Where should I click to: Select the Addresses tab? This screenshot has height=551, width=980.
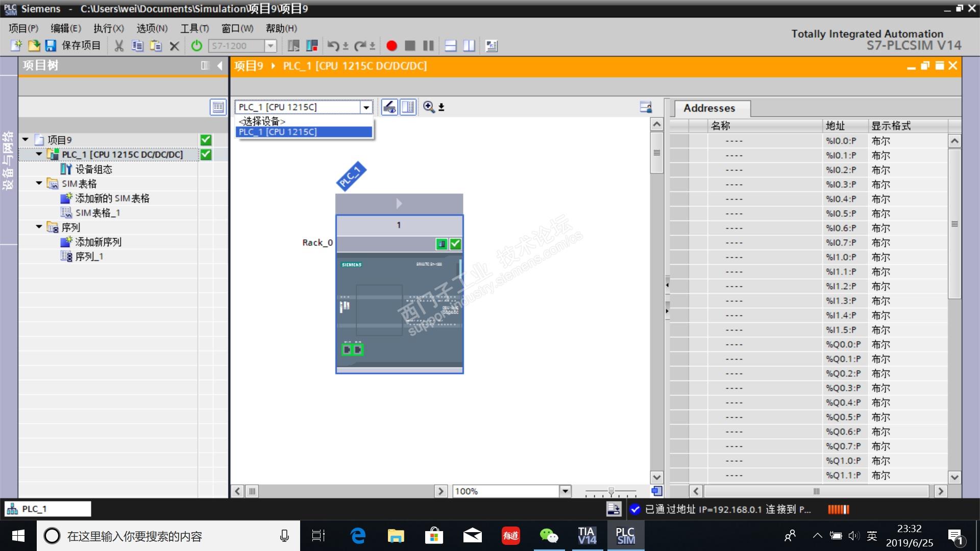(709, 108)
